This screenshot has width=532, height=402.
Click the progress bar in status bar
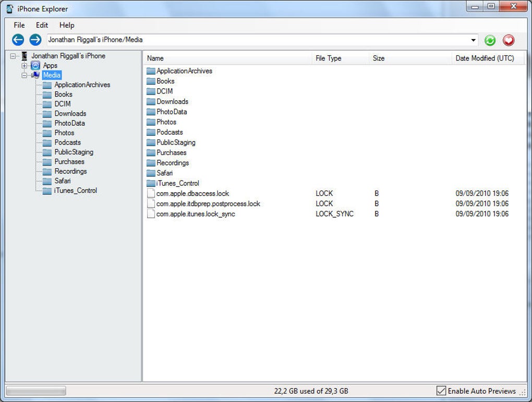(x=36, y=391)
